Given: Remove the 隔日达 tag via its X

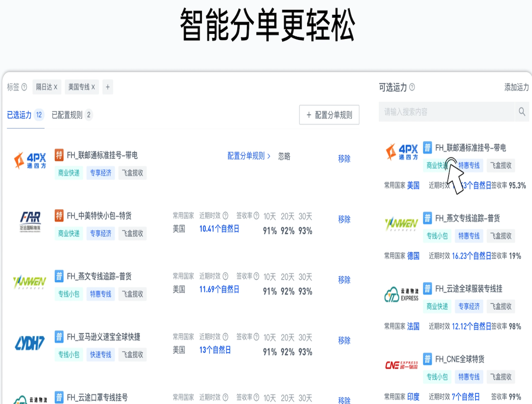Looking at the screenshot, I should point(55,87).
